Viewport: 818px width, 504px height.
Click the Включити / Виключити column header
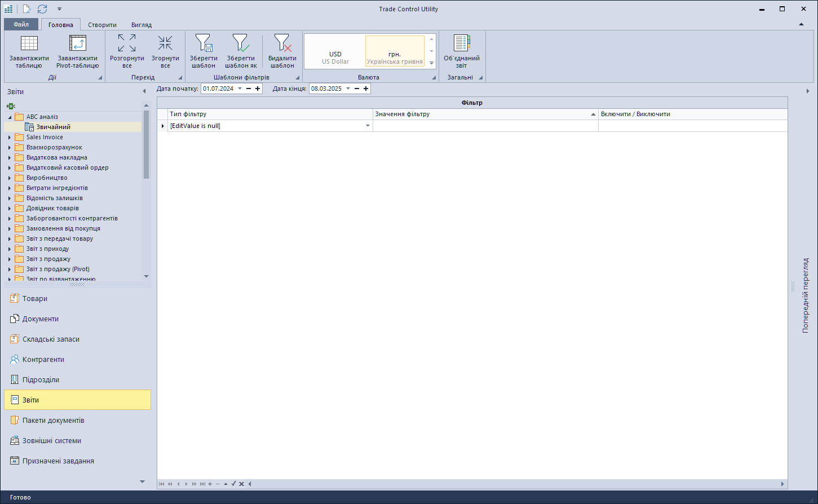tap(693, 114)
